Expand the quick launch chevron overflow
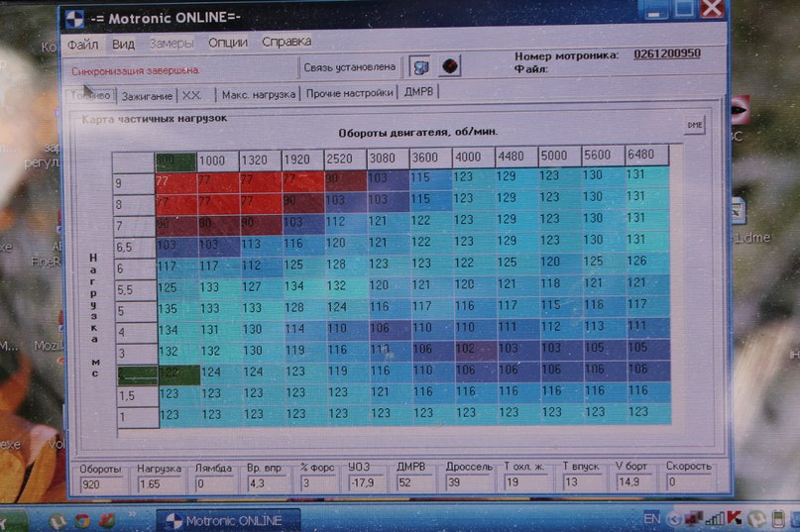This screenshot has width=800, height=532. tap(133, 513)
